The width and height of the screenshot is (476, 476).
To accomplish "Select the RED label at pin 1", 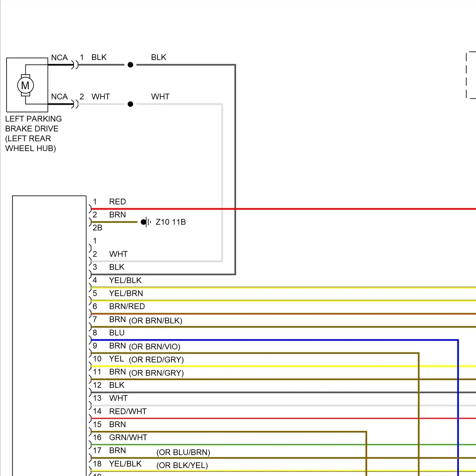I will pos(117,202).
